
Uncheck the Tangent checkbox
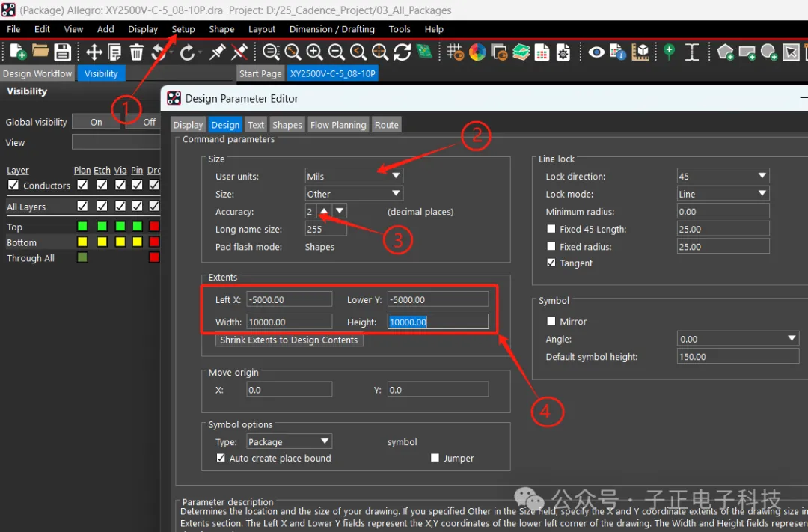[x=551, y=263]
